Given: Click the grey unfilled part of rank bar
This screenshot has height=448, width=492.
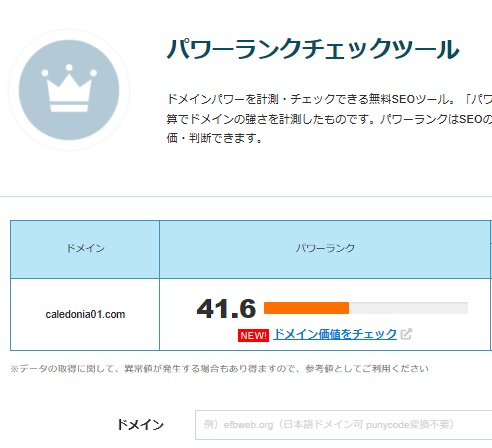Looking at the screenshot, I should tap(408, 308).
